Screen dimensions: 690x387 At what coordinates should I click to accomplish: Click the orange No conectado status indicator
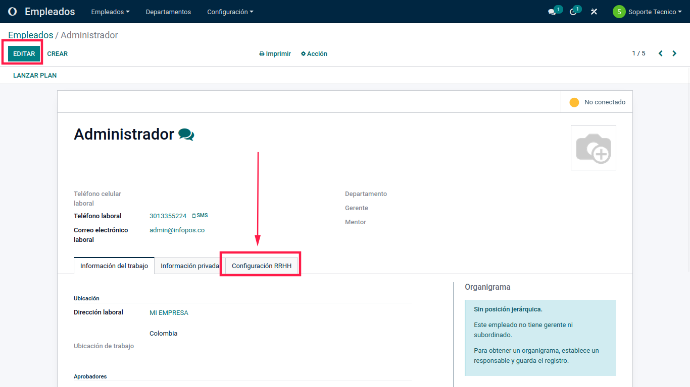(574, 102)
